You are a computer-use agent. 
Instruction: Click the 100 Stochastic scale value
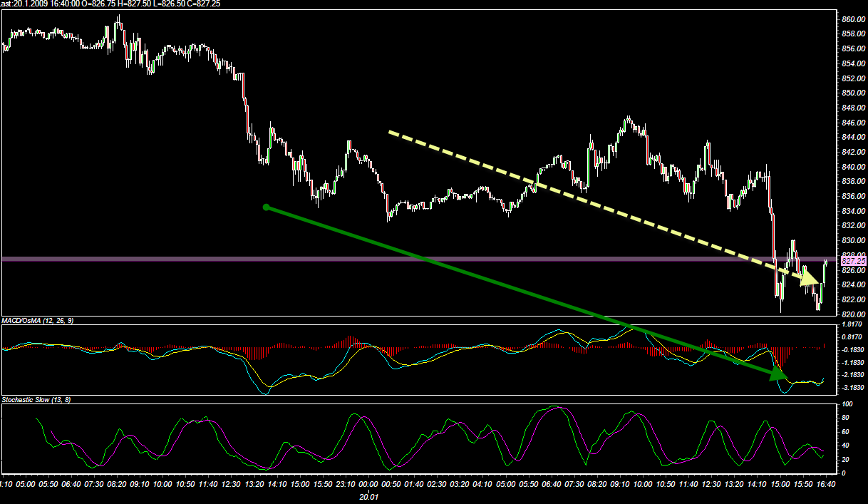(x=848, y=404)
